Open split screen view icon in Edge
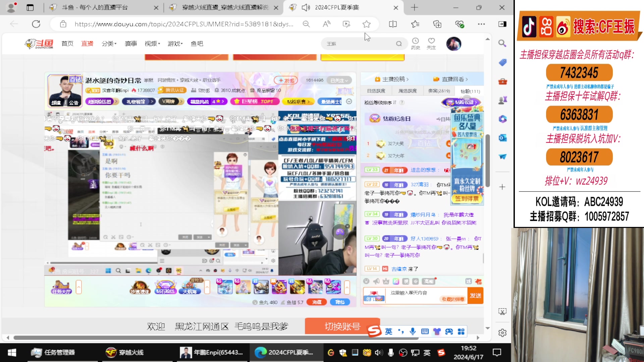644x362 pixels. coord(393,24)
